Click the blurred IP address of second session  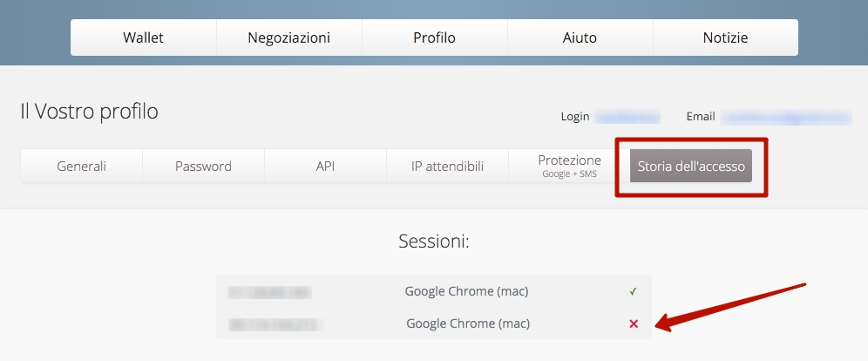[275, 324]
